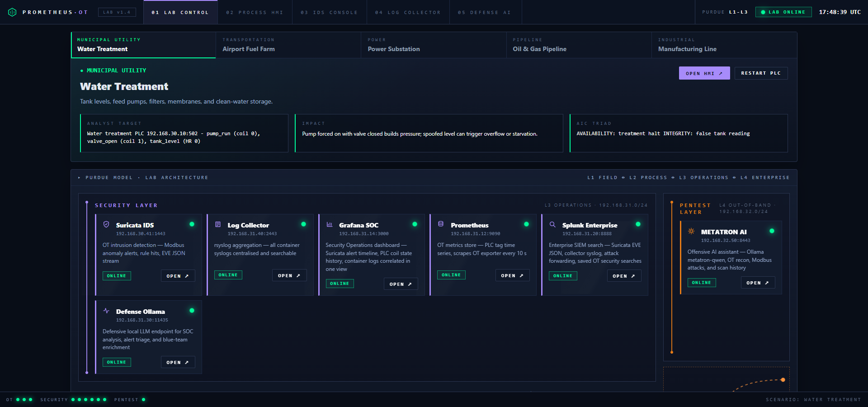Click the AIC Triad info box
Image resolution: width=868 pixels, height=407 pixels.
tap(679, 133)
